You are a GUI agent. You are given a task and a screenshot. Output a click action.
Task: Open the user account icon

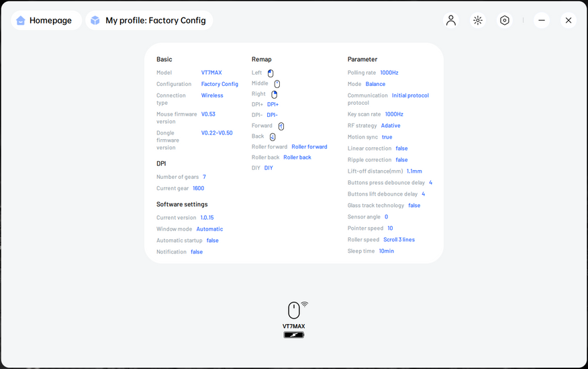click(x=451, y=20)
